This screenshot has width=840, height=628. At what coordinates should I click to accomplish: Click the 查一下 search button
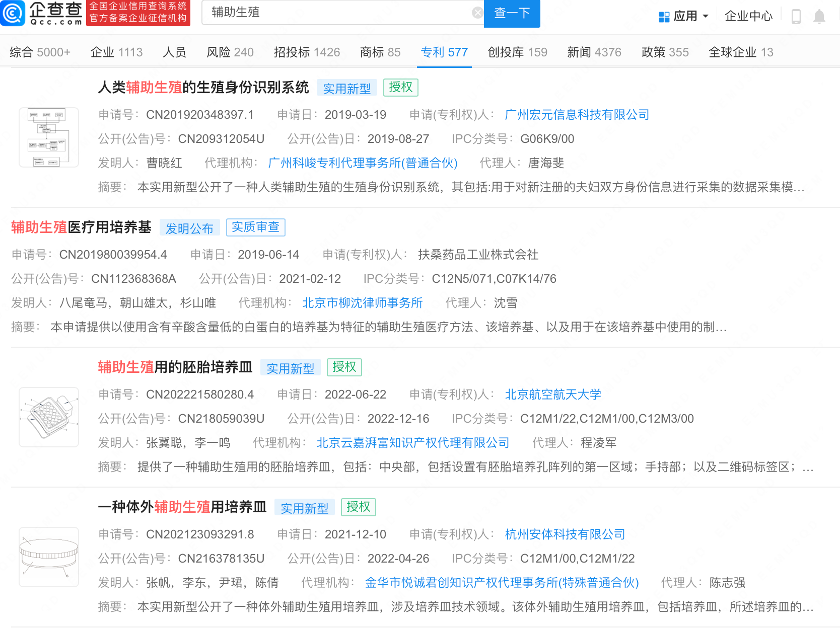click(512, 13)
